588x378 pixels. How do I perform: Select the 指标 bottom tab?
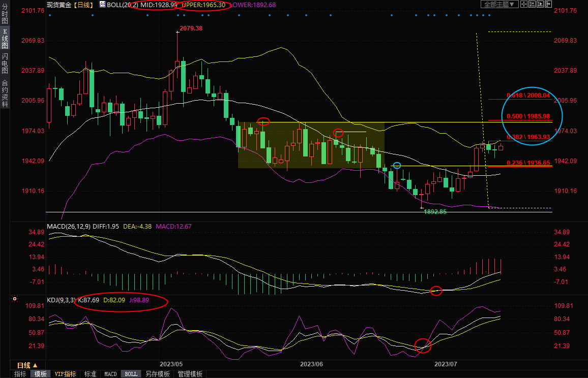(20, 374)
